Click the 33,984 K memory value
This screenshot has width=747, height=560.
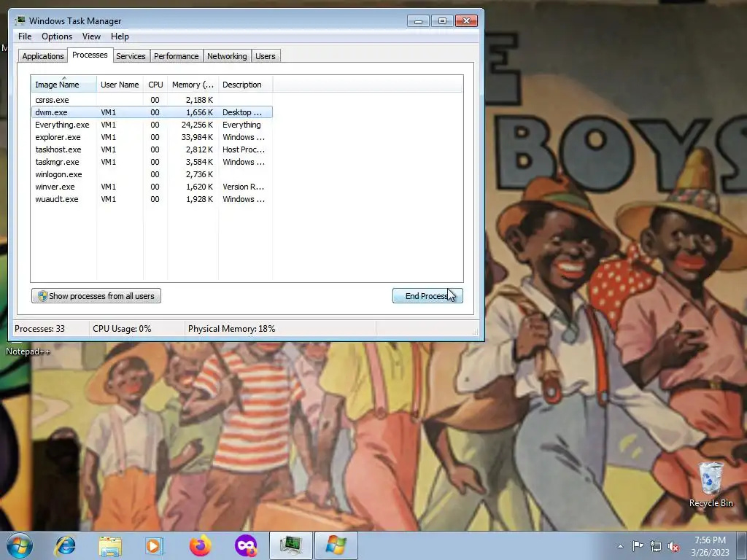(197, 137)
